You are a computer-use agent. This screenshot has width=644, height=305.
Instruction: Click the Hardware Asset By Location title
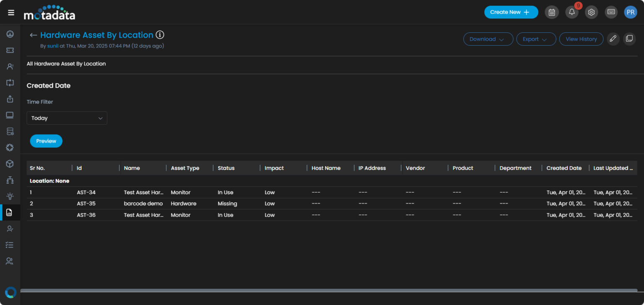coord(97,35)
